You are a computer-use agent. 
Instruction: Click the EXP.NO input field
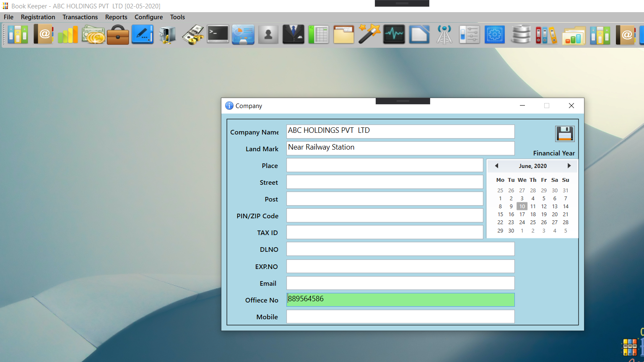click(x=400, y=266)
